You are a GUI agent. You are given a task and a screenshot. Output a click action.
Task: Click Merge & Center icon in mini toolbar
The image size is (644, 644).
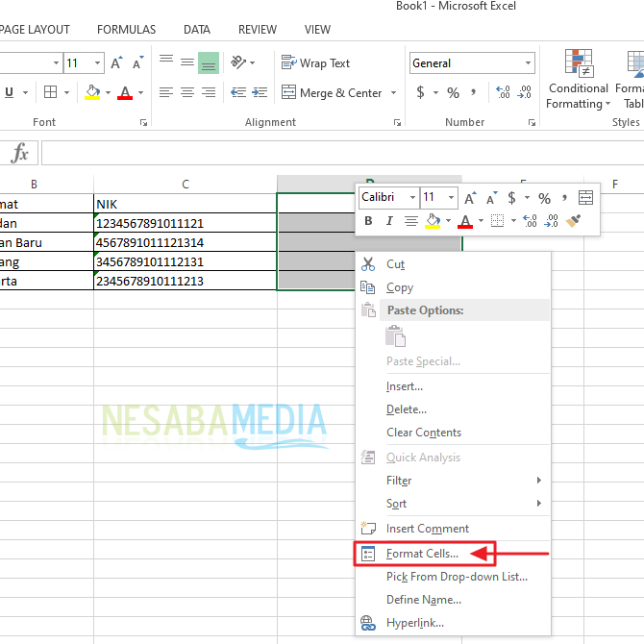pos(585,198)
